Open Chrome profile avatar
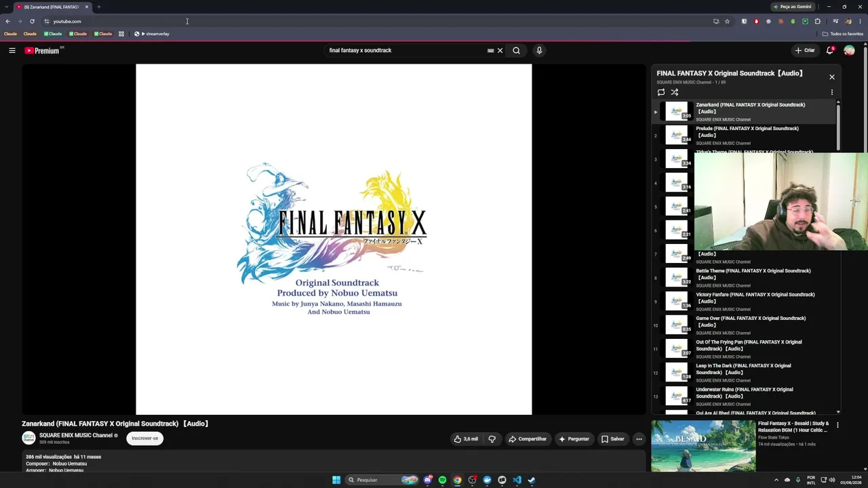 click(x=848, y=21)
